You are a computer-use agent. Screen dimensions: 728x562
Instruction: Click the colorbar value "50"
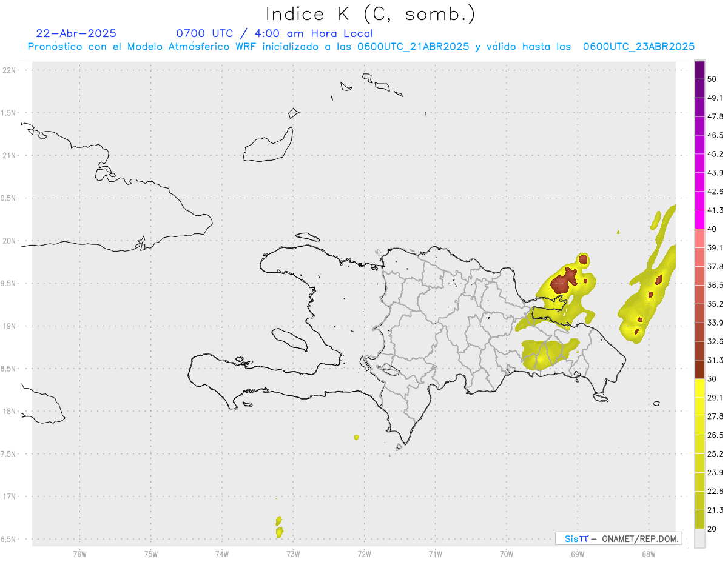click(712, 79)
